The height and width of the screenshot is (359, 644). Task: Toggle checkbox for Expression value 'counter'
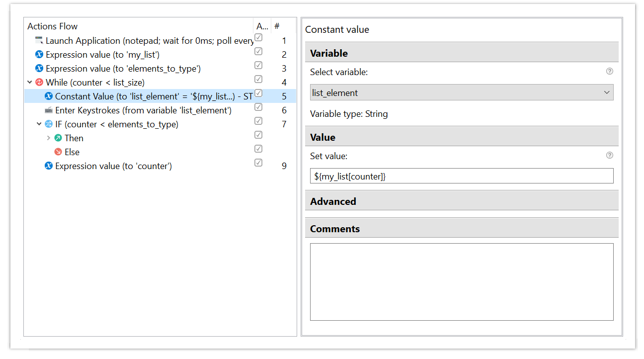258,163
